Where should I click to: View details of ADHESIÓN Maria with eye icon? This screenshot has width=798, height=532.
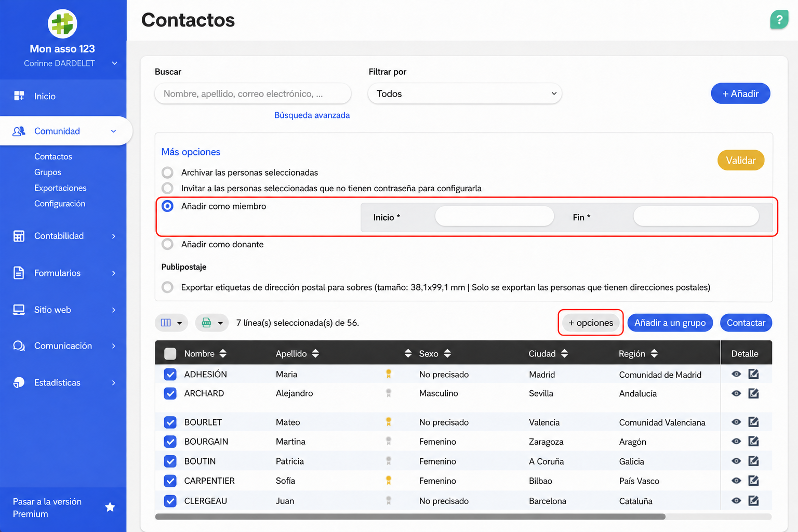pos(736,374)
